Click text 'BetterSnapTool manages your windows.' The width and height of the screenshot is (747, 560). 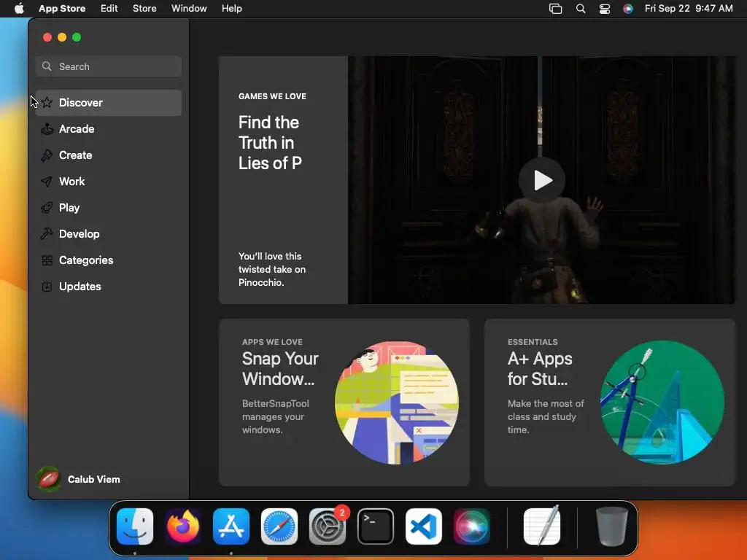pyautogui.click(x=275, y=416)
